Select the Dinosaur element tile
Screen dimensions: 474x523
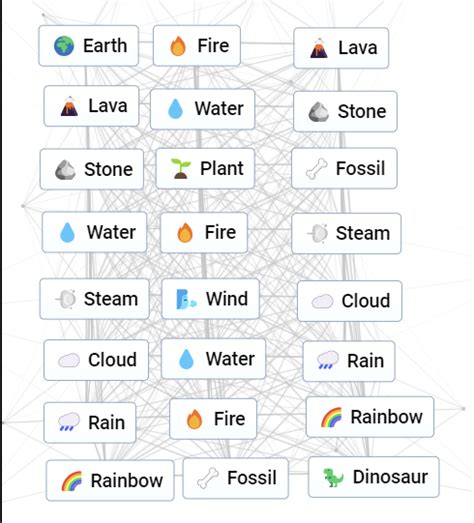click(x=374, y=477)
